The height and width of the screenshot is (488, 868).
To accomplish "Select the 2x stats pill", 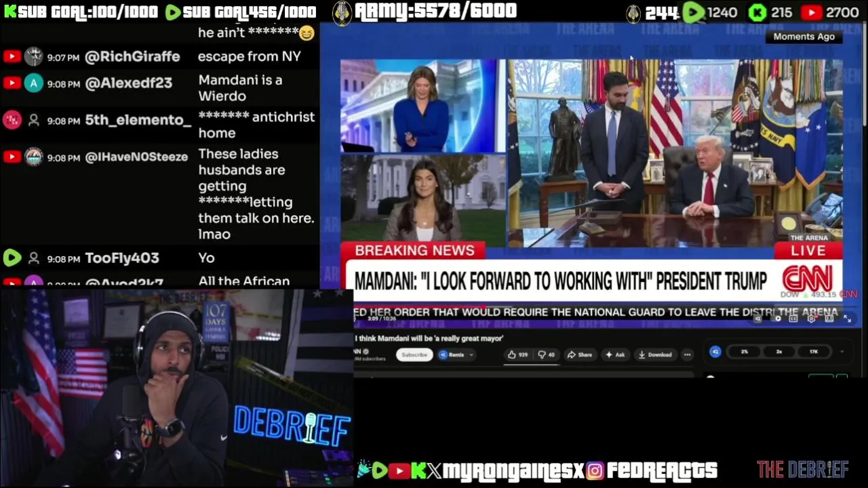I will (x=779, y=351).
